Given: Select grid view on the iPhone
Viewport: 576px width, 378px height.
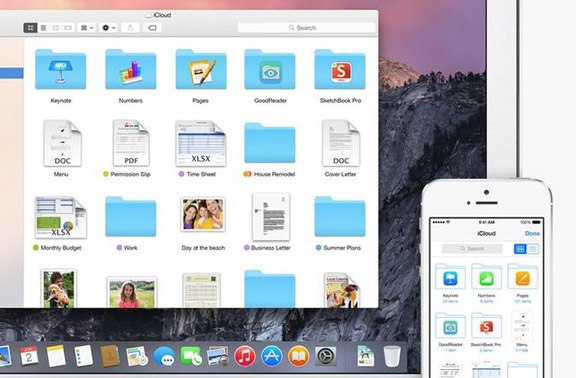Looking at the screenshot, I should pyautogui.click(x=520, y=249).
